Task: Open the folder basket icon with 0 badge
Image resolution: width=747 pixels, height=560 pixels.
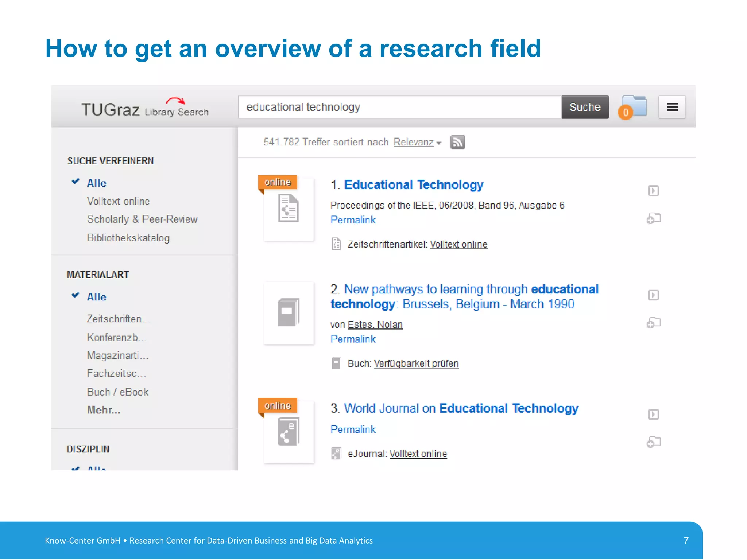Action: coord(633,107)
